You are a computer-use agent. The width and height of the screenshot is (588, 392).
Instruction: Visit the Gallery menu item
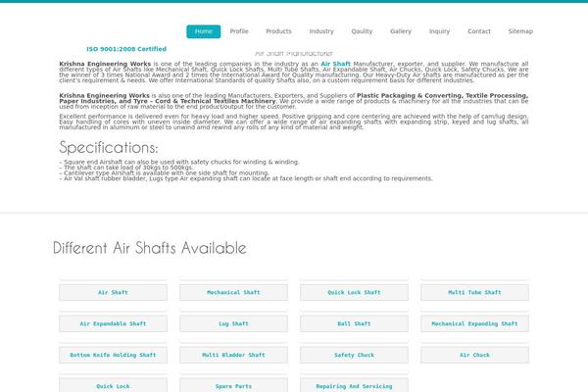(401, 31)
